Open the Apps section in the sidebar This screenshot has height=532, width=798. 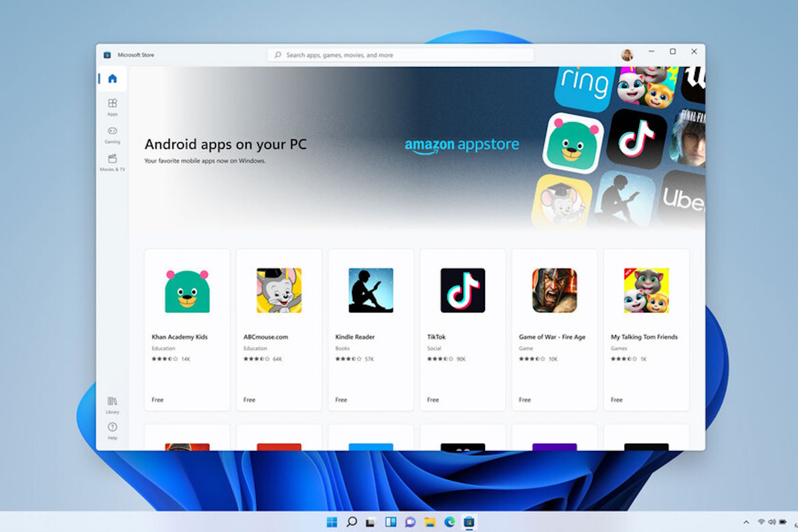click(112, 106)
